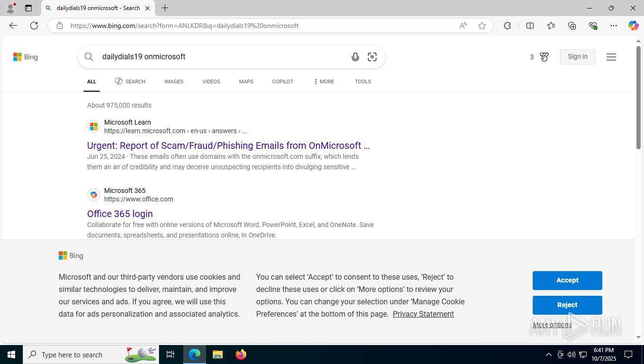The image size is (644, 364).
Task: Accept cookies on Bing
Action: [567, 281]
